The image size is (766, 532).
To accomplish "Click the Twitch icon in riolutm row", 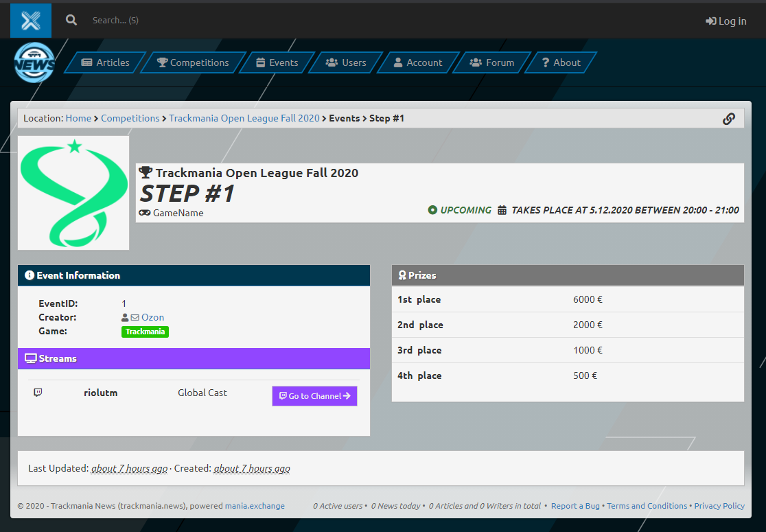I will [x=38, y=392].
